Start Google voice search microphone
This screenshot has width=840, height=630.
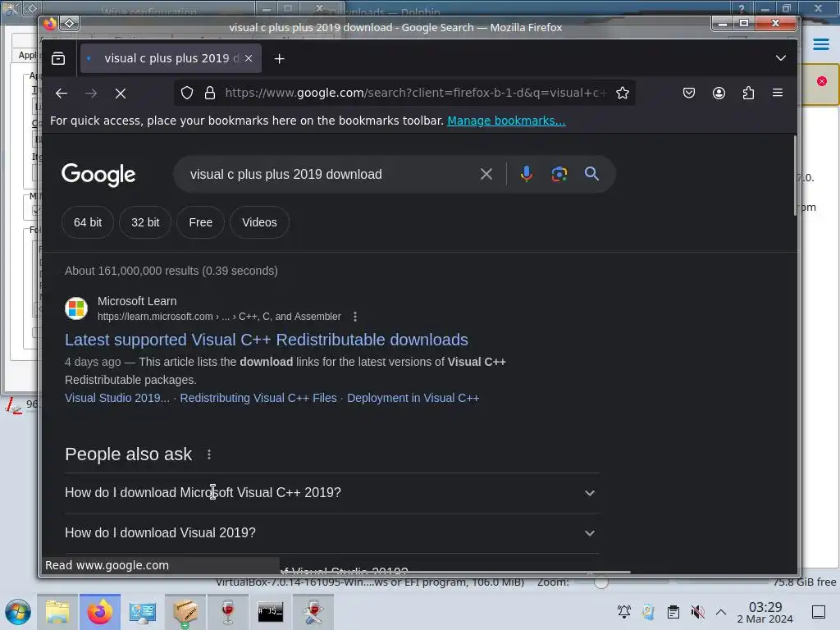pyautogui.click(x=526, y=174)
